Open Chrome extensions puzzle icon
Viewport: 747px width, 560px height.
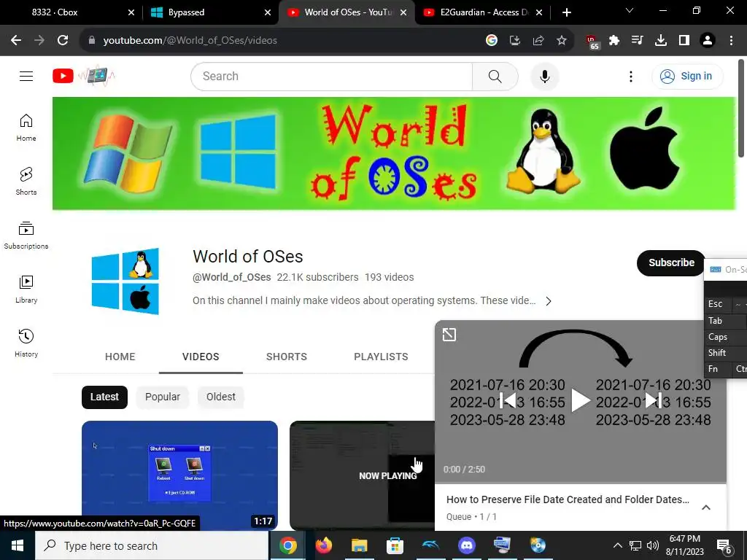pyautogui.click(x=614, y=41)
